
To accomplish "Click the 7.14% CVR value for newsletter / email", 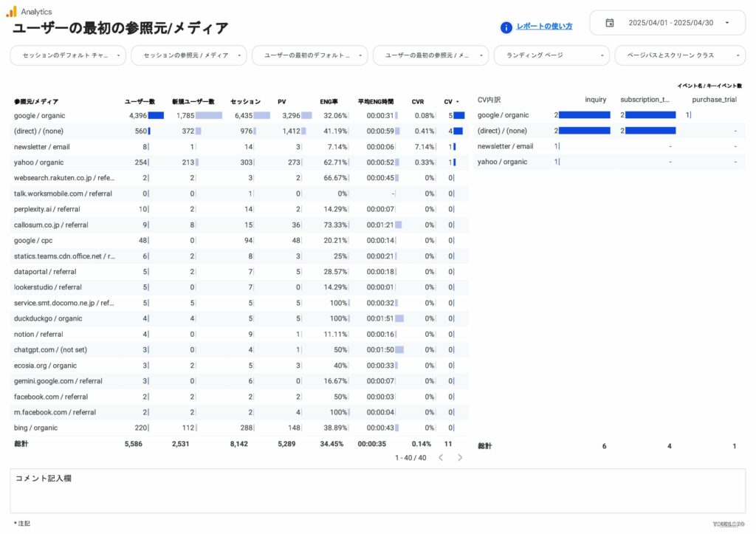I will coord(425,147).
